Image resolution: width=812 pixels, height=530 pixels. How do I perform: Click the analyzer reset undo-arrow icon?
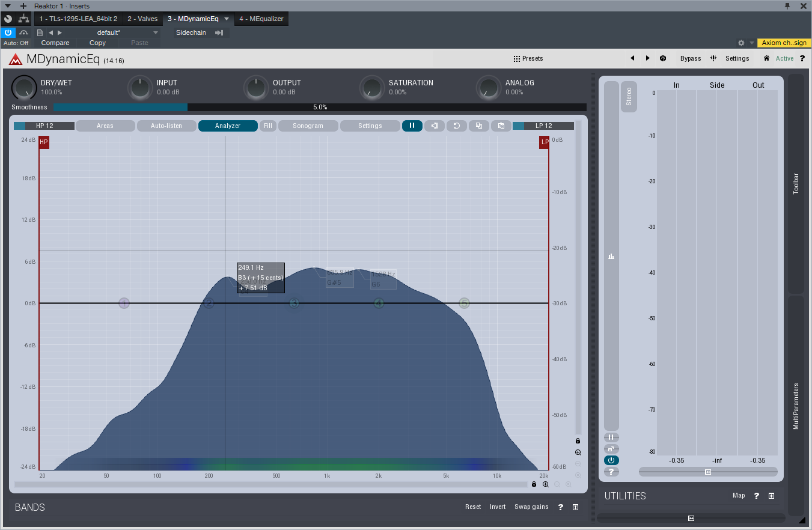(x=457, y=126)
